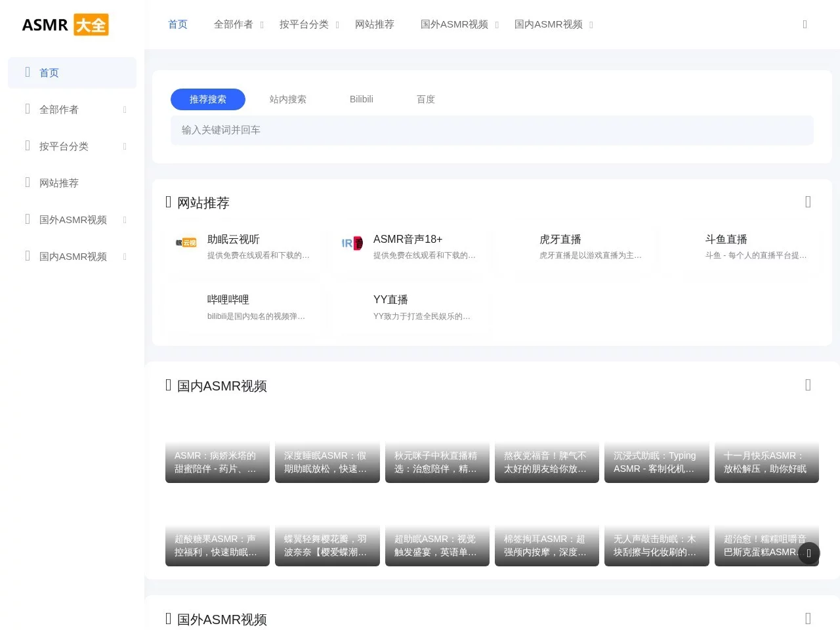The image size is (840, 630).
Task: Open video '超酸糖果ASMR：声控福利'
Action: tap(217, 530)
